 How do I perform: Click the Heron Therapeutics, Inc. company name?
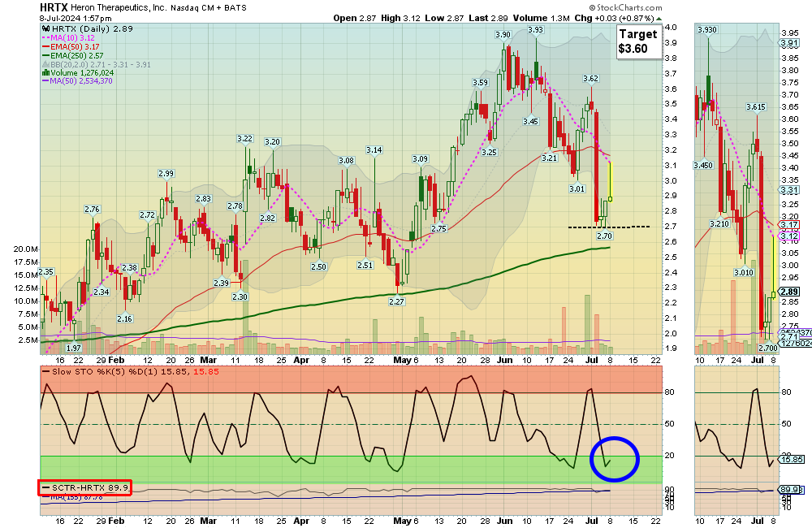tap(119, 8)
